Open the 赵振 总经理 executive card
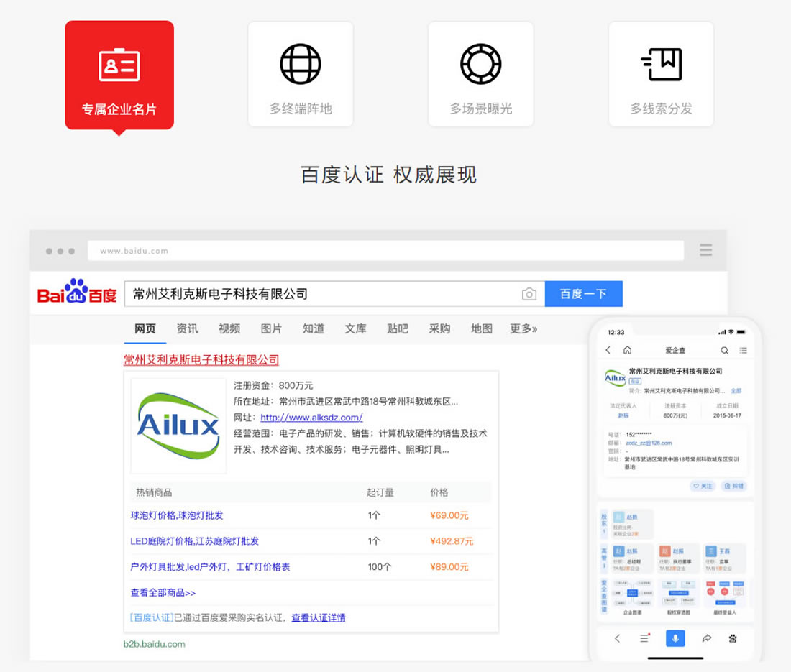Viewport: 791px width, 672px height. coord(633,558)
